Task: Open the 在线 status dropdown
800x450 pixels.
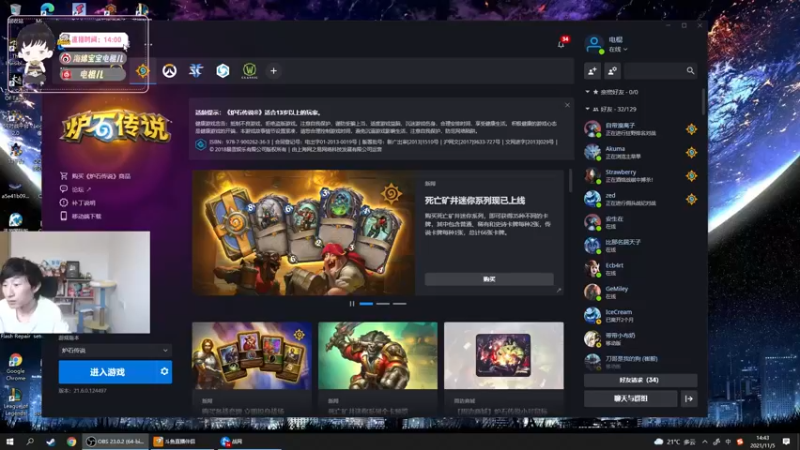Action: tap(618, 49)
